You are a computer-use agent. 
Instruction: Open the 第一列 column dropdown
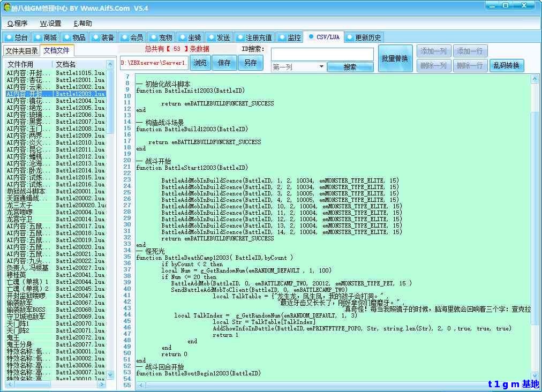point(298,67)
